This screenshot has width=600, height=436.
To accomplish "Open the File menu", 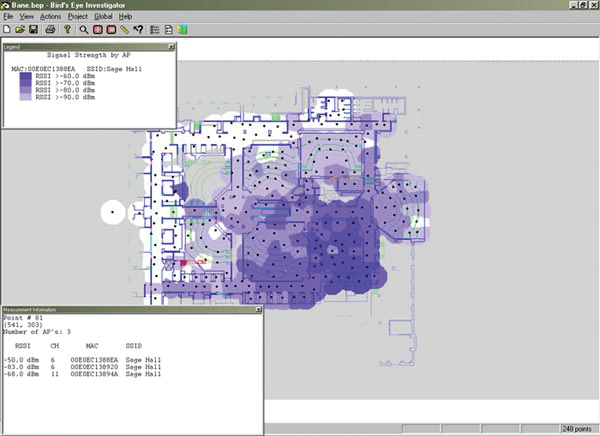I will coord(8,17).
